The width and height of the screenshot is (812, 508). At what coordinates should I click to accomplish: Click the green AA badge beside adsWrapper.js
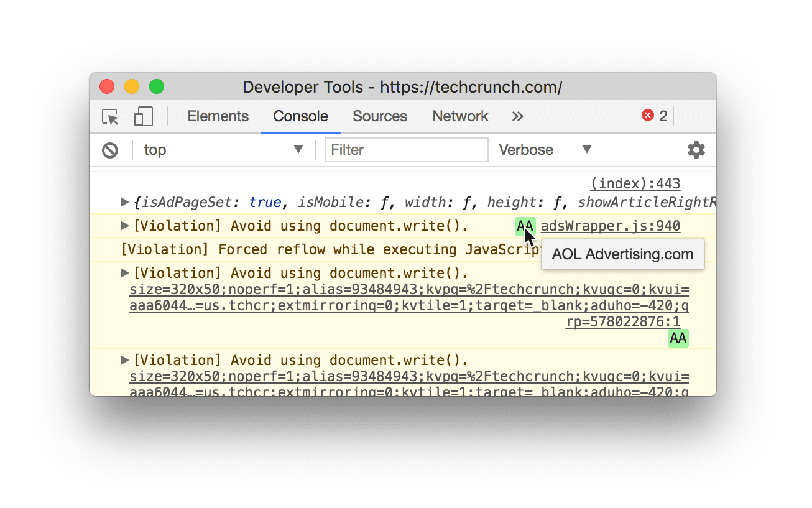tap(524, 226)
